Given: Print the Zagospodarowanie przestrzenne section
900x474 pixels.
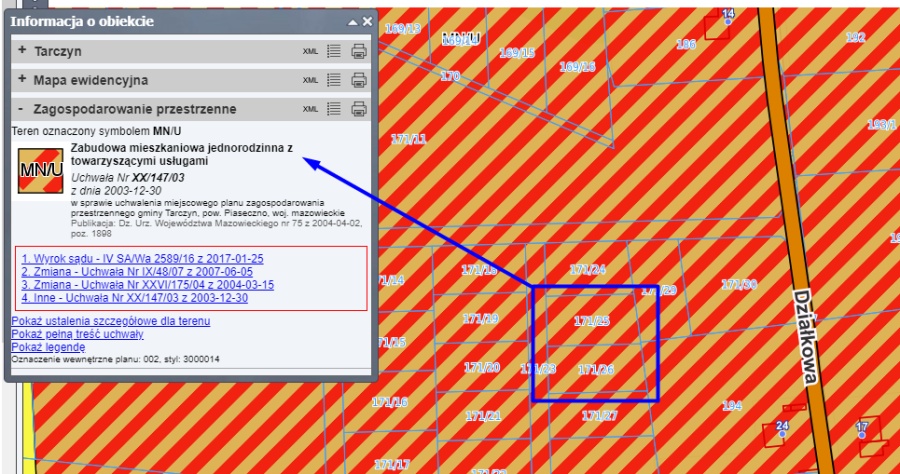Looking at the screenshot, I should coord(359,109).
